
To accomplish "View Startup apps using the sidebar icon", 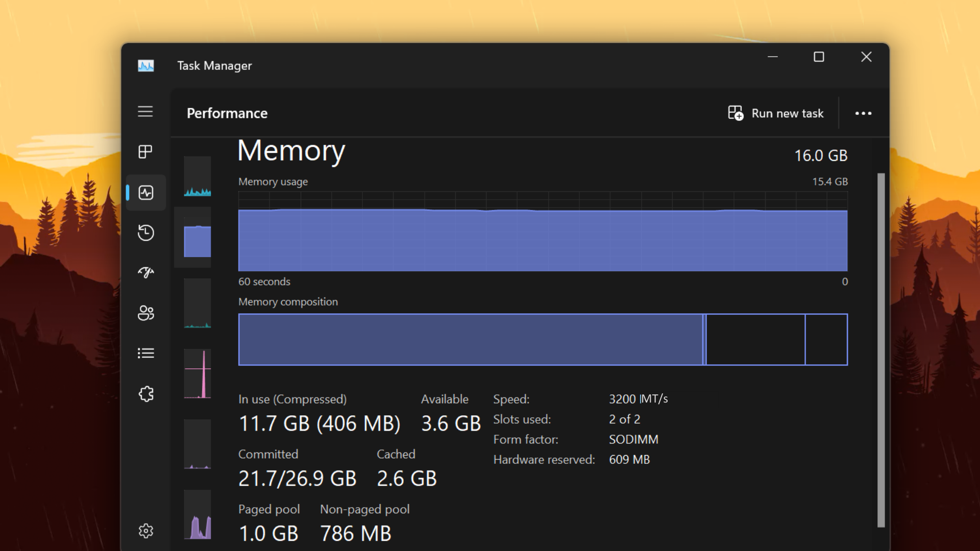I will (x=146, y=273).
